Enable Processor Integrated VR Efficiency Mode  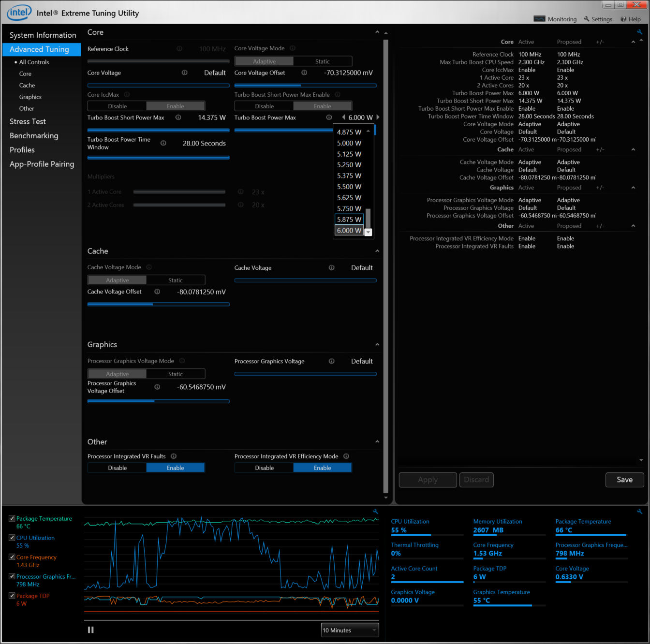323,468
